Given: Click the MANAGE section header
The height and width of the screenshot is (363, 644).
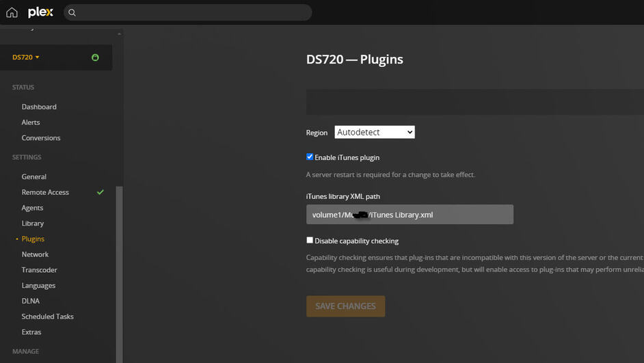Looking at the screenshot, I should (26, 351).
